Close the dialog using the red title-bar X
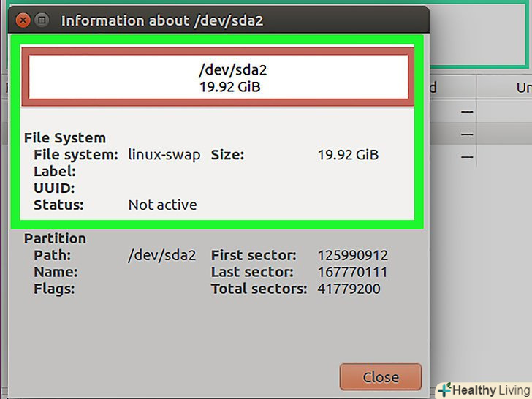Screen dimensions: 532x399 click(x=23, y=20)
